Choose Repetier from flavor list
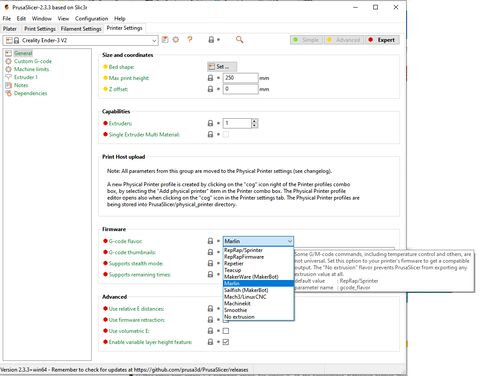This screenshot has height=376, width=480. tap(258, 263)
